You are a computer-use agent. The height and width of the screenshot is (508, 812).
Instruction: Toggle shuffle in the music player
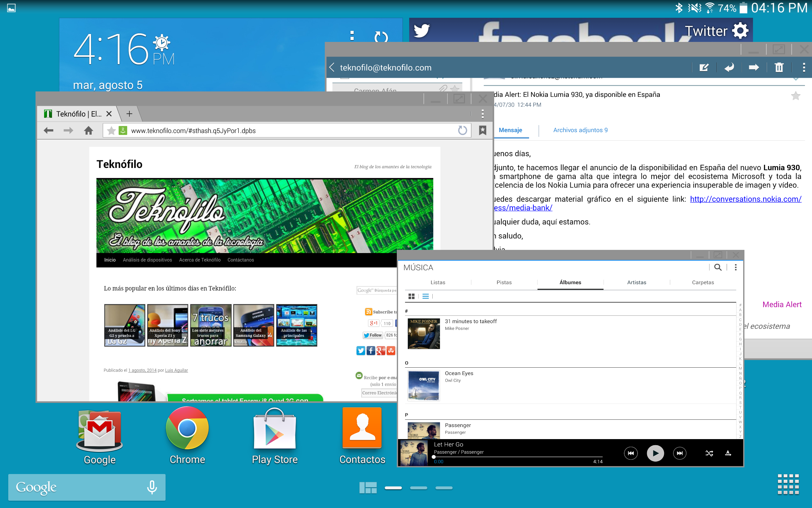(x=709, y=453)
